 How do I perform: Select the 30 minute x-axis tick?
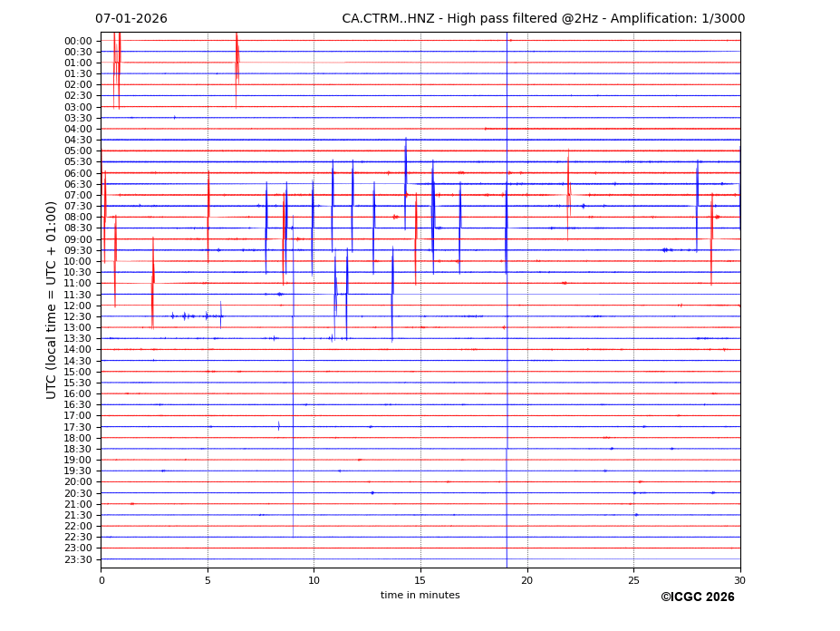point(740,580)
